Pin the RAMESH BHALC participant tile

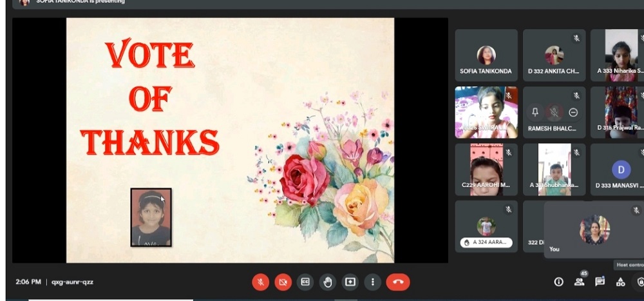[535, 112]
